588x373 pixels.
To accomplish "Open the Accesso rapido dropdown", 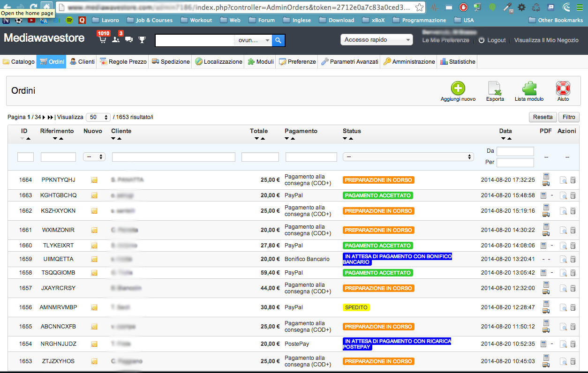I will pyautogui.click(x=377, y=40).
